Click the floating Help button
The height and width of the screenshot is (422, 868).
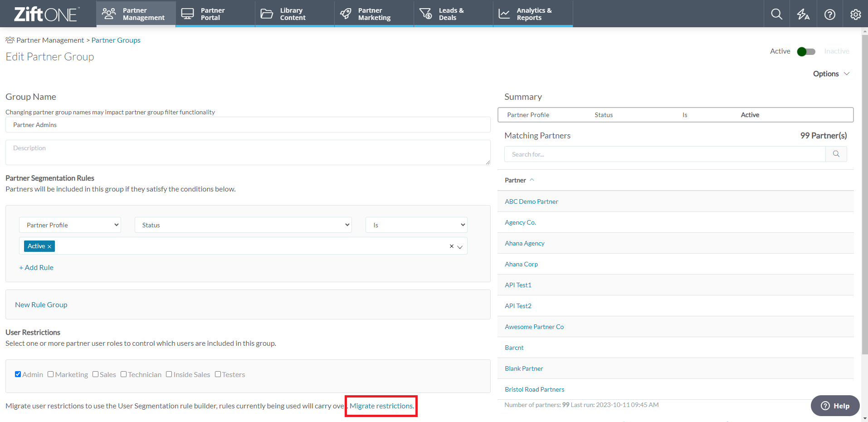[x=835, y=406]
